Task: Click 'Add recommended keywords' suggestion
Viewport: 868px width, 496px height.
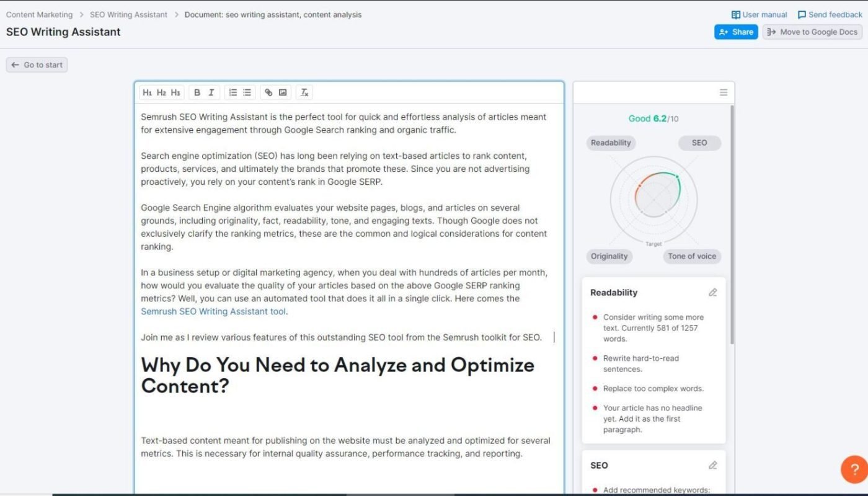Action: pos(657,490)
